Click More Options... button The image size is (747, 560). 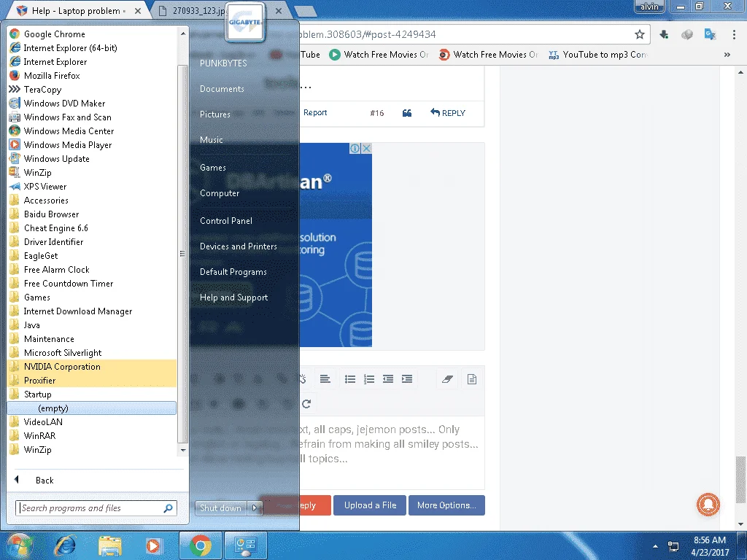click(446, 505)
